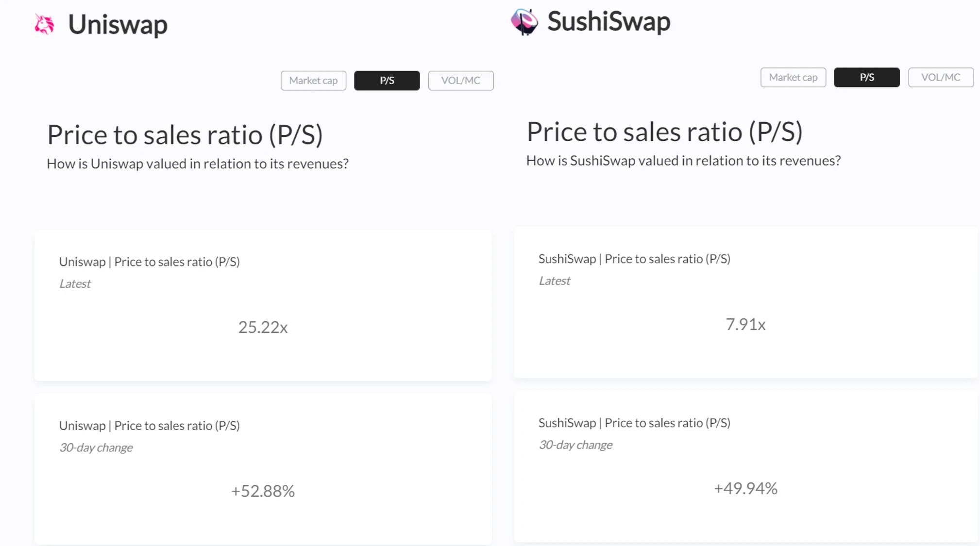Click SushiSwap's 7.91x latest P/S value
980x546 pixels.
[x=745, y=324]
